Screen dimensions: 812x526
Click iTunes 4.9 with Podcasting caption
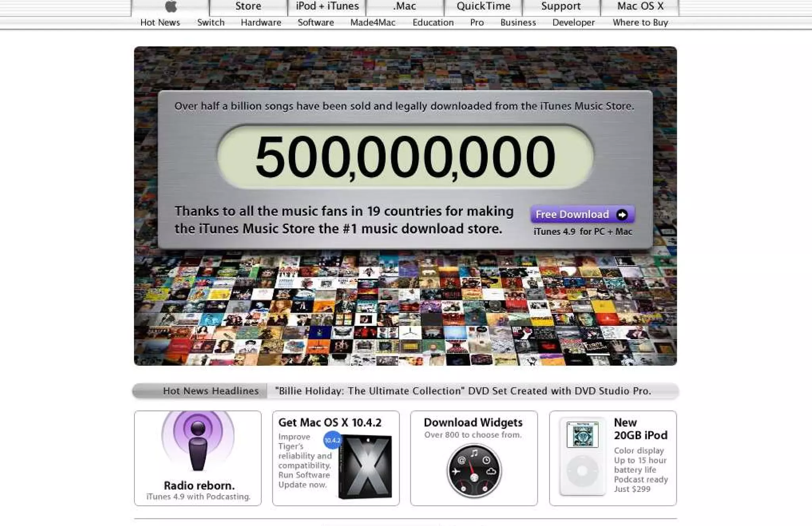tap(198, 497)
